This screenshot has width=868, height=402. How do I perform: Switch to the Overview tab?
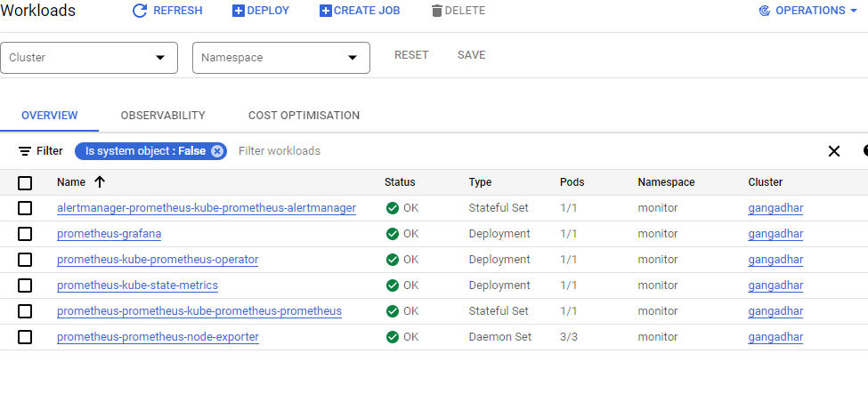[49, 116]
